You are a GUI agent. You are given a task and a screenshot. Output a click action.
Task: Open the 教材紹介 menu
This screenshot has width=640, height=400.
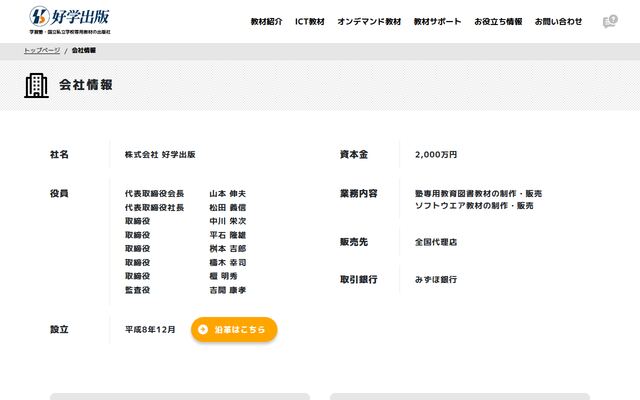pyautogui.click(x=267, y=22)
